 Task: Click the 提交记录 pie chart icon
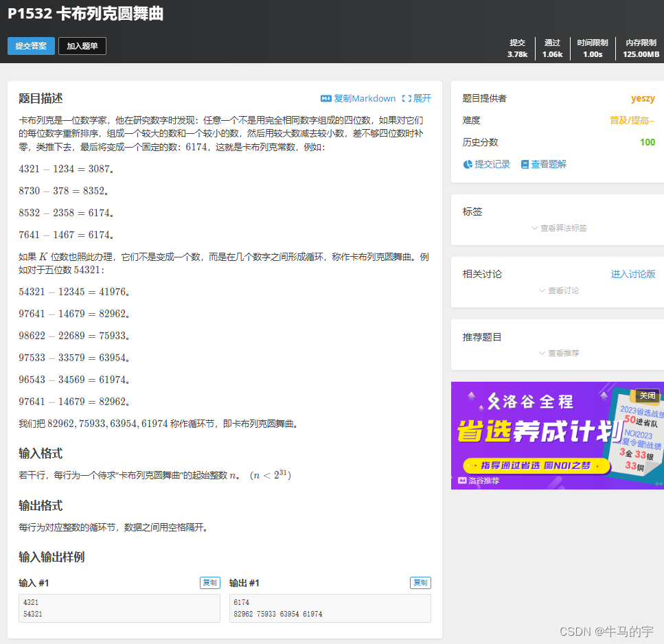tap(468, 164)
